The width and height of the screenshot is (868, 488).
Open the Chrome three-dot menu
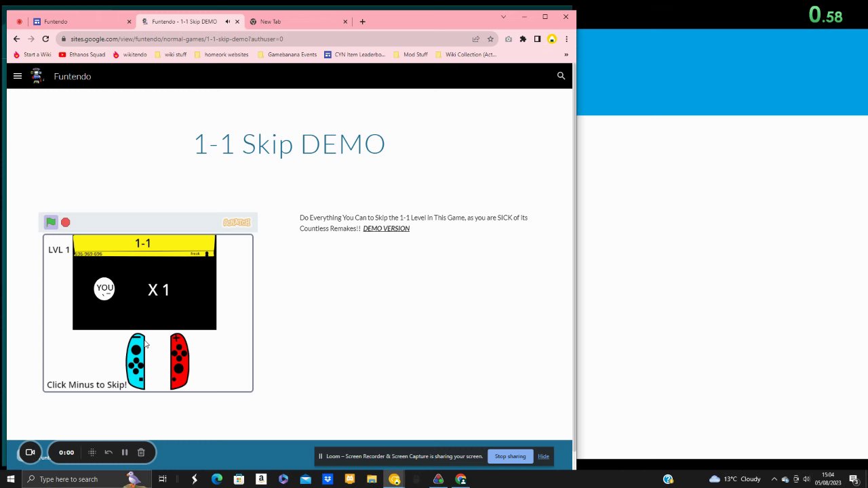pyautogui.click(x=566, y=39)
